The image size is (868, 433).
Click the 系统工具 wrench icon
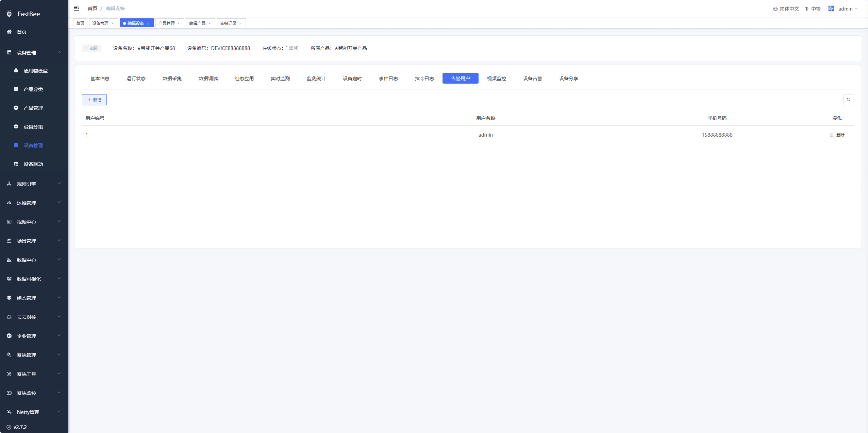(9, 374)
